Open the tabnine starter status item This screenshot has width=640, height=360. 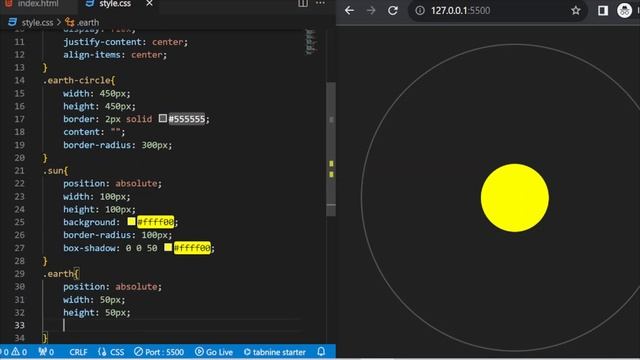[x=274, y=352]
